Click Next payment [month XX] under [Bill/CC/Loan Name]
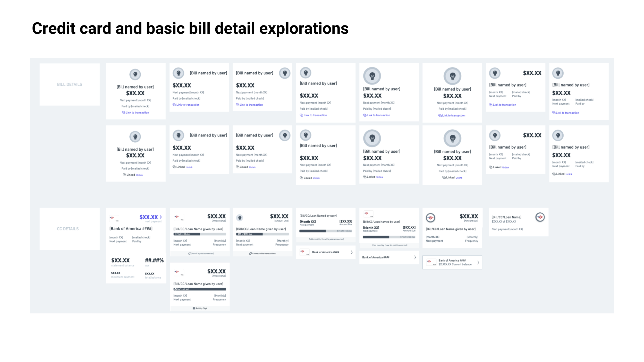 507,229
